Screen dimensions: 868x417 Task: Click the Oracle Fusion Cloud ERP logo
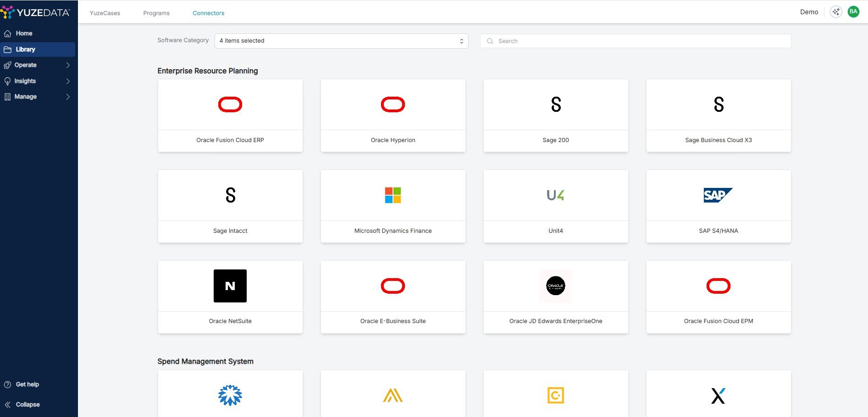coord(230,104)
